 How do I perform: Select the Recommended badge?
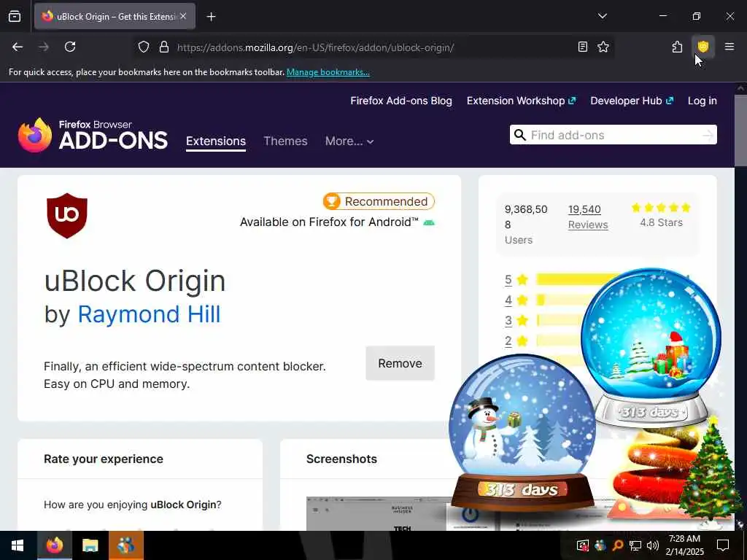379,201
